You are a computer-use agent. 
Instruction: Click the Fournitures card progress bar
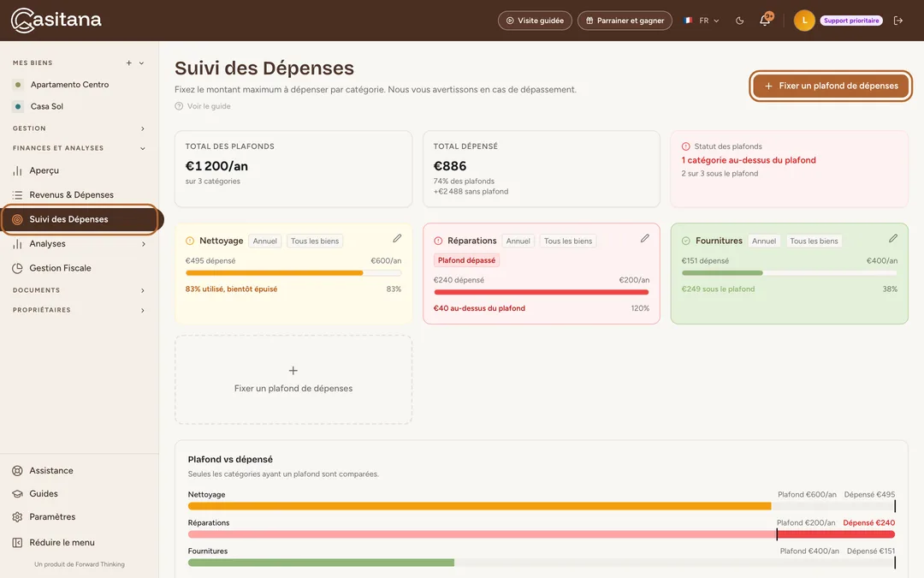pos(790,273)
